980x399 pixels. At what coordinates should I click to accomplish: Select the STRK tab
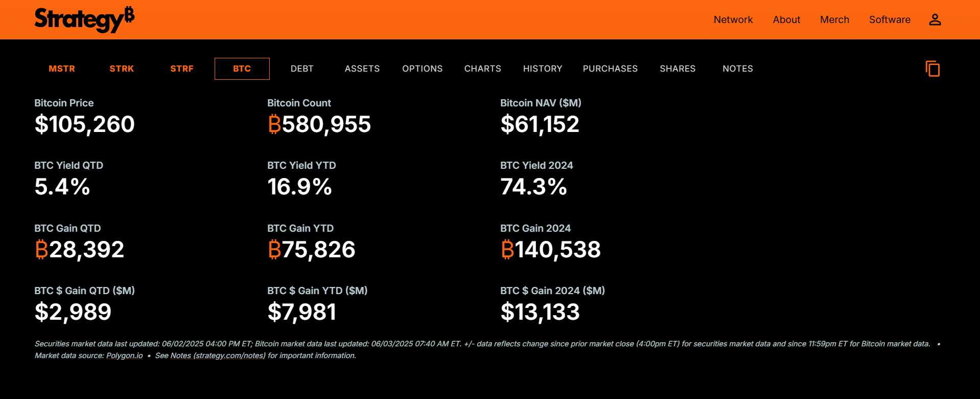tap(122, 69)
